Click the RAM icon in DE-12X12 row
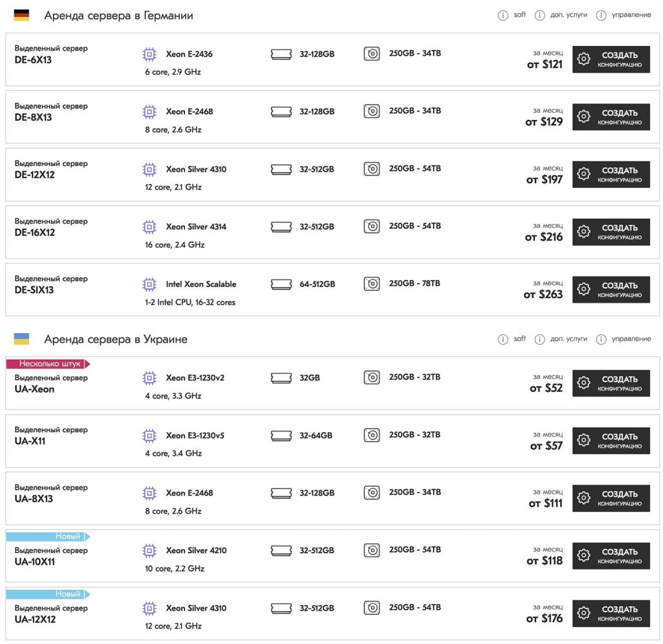This screenshot has width=663, height=644. point(281,169)
